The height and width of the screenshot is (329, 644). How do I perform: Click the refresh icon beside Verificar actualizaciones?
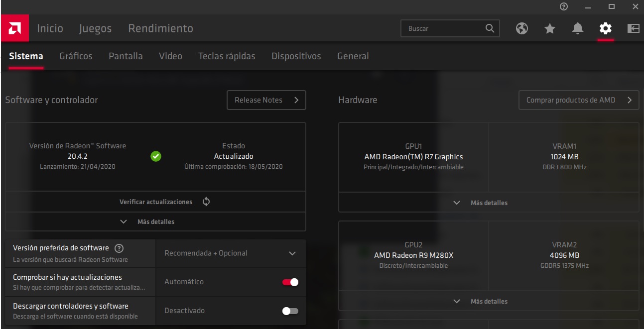click(x=206, y=202)
